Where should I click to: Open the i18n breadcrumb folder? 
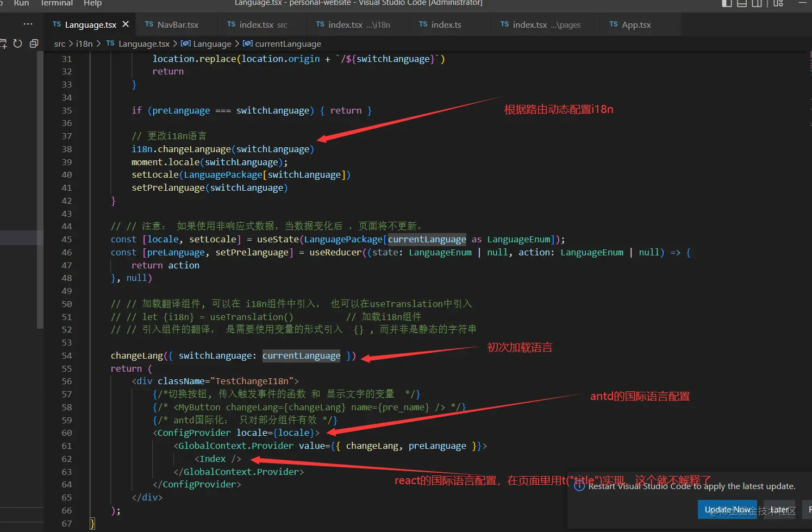[84, 43]
